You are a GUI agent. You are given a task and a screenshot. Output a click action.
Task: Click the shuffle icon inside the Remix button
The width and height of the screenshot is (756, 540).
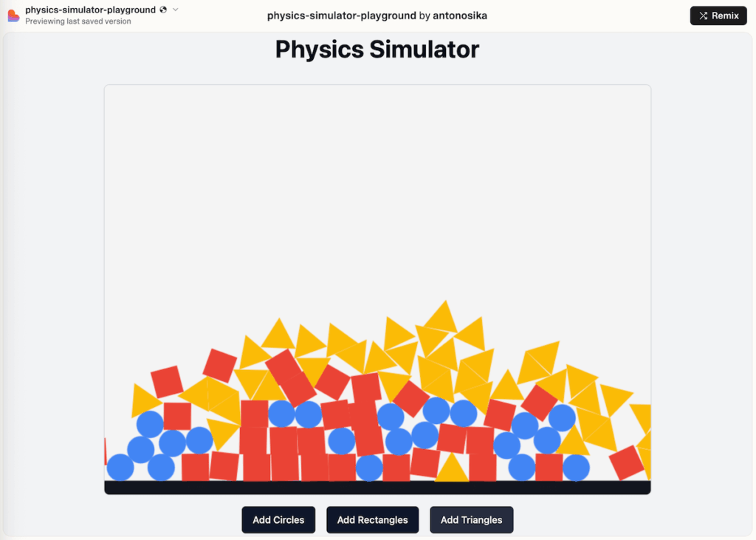[x=704, y=16]
